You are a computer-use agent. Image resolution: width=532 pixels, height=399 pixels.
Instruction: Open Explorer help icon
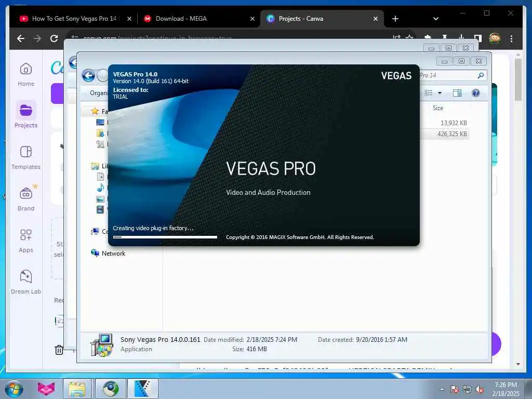coord(476,93)
